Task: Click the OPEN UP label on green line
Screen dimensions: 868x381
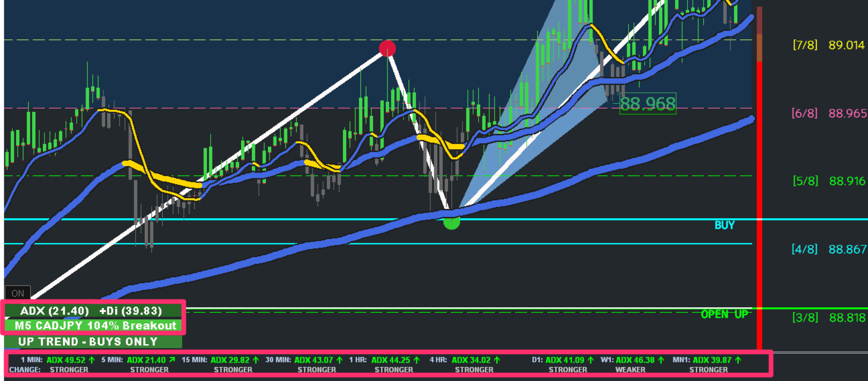Action: tap(724, 314)
